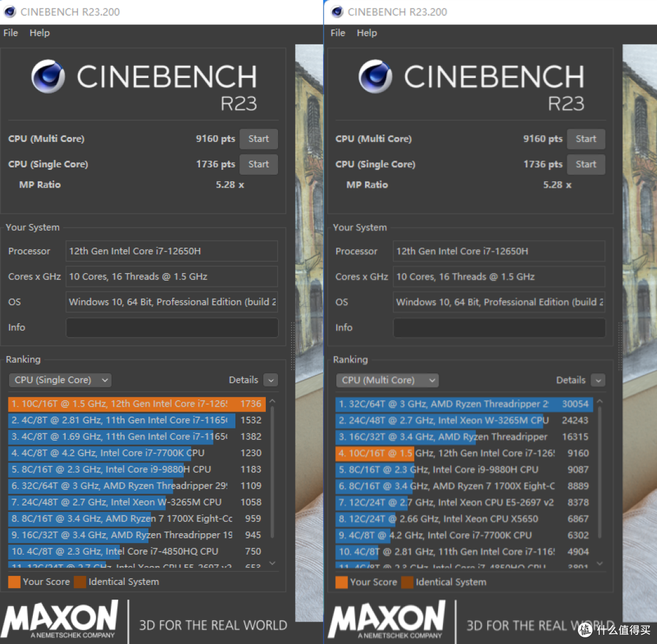Image resolution: width=657 pixels, height=644 pixels.
Task: Click left ranking list scroll-down arrow
Action: point(273,563)
